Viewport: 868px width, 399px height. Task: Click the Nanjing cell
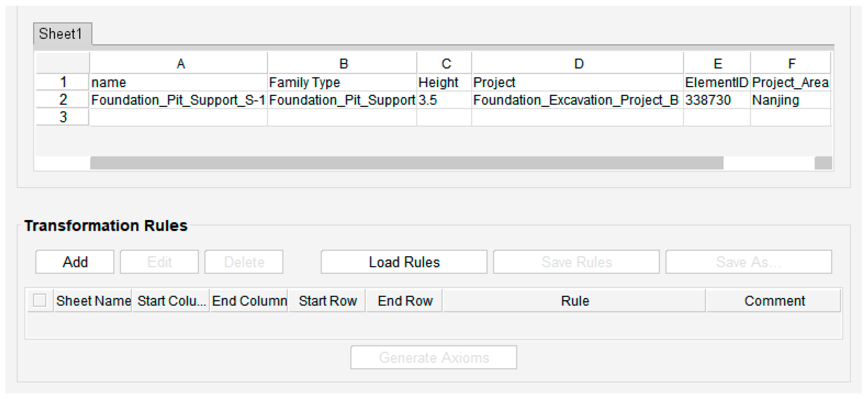(791, 100)
